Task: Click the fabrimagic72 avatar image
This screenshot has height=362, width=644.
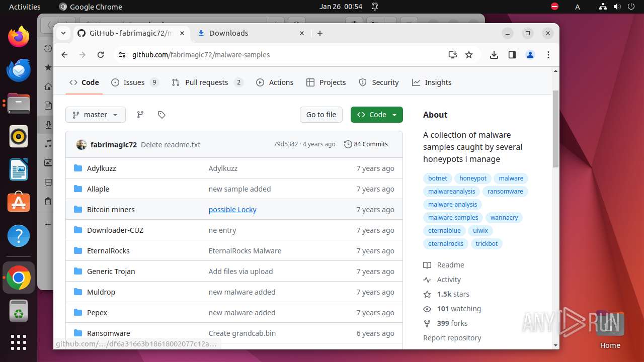Action: [x=82, y=145]
